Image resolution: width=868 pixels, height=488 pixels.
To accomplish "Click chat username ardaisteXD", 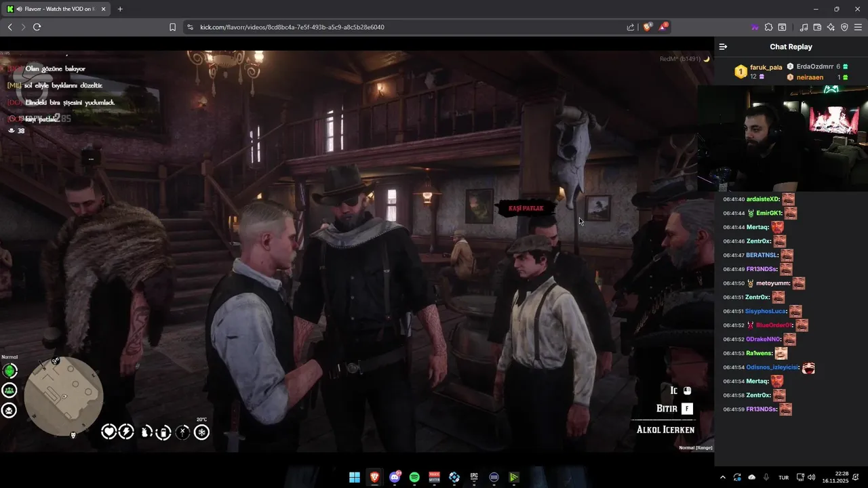I will click(x=763, y=199).
